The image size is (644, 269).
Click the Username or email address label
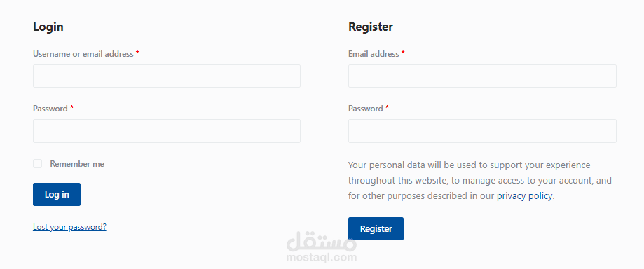[83, 54]
